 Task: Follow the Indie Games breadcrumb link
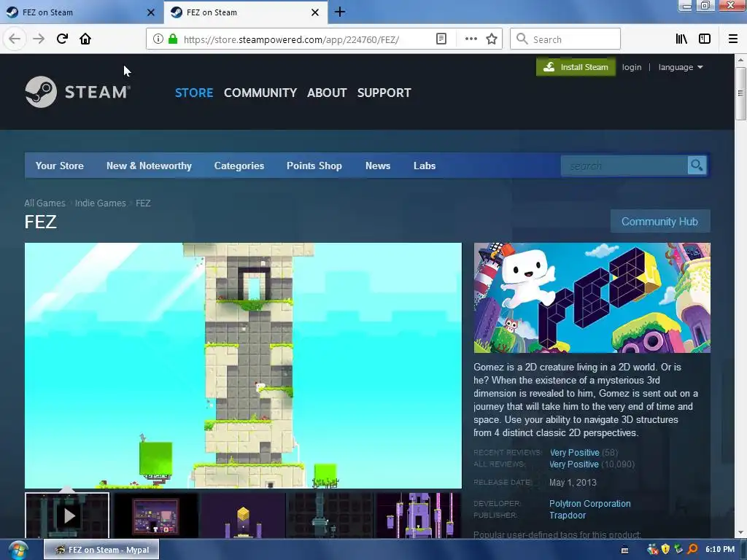101,203
